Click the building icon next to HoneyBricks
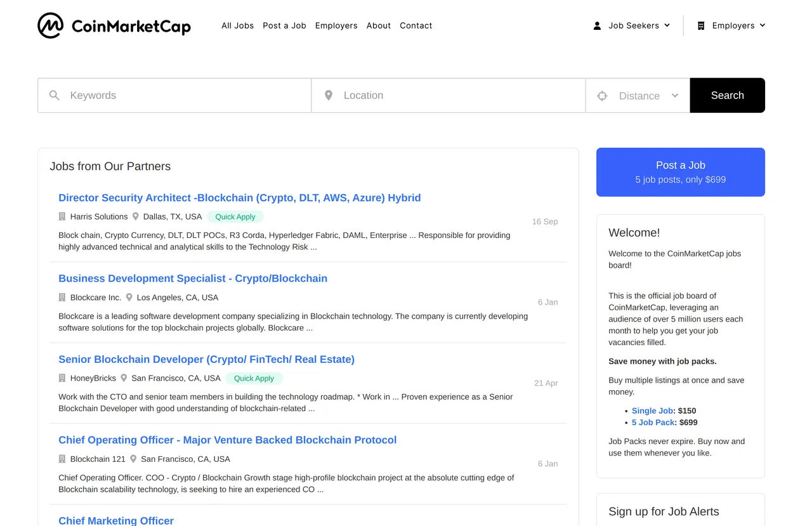The image size is (812, 526). click(x=62, y=378)
